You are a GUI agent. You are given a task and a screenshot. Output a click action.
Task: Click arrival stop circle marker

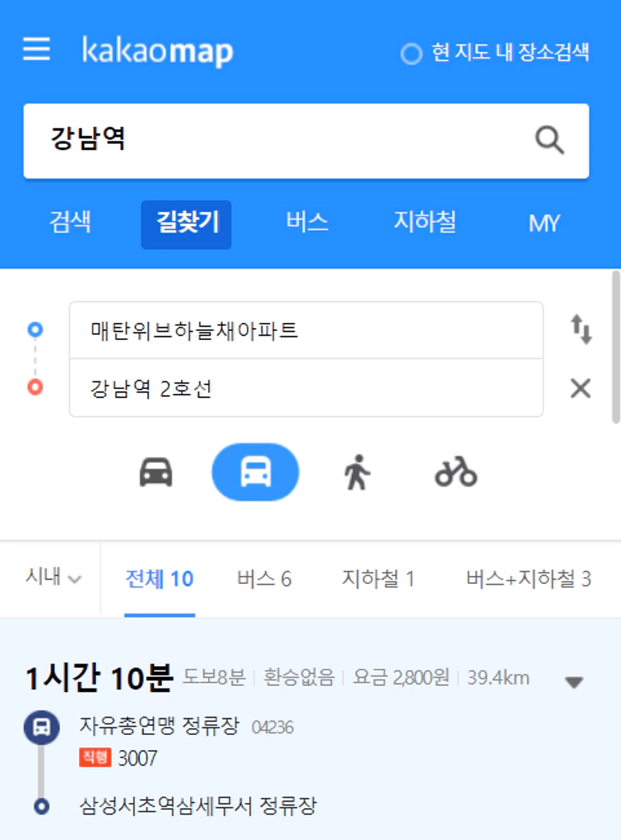tap(42, 806)
